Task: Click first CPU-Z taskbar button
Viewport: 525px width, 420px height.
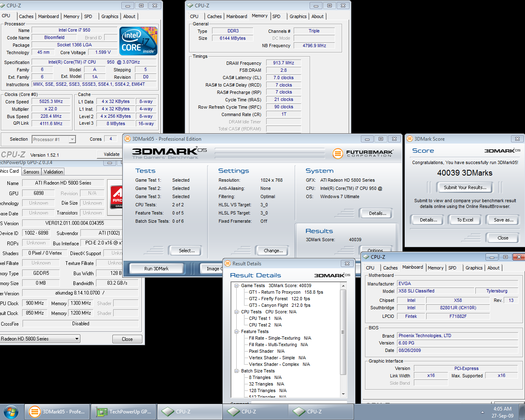Action: (x=189, y=412)
